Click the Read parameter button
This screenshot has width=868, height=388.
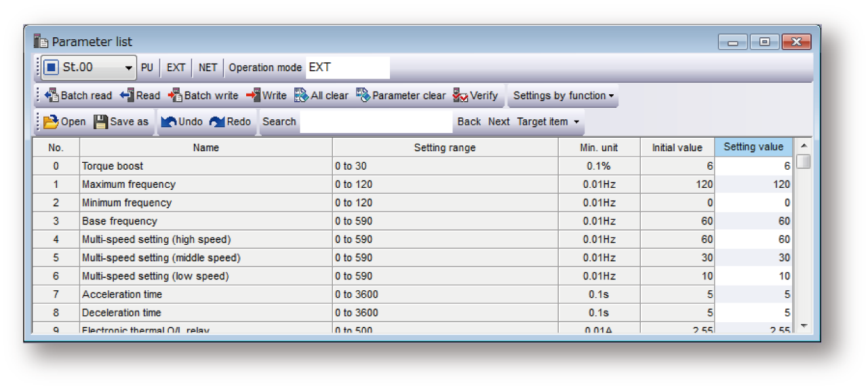(140, 96)
